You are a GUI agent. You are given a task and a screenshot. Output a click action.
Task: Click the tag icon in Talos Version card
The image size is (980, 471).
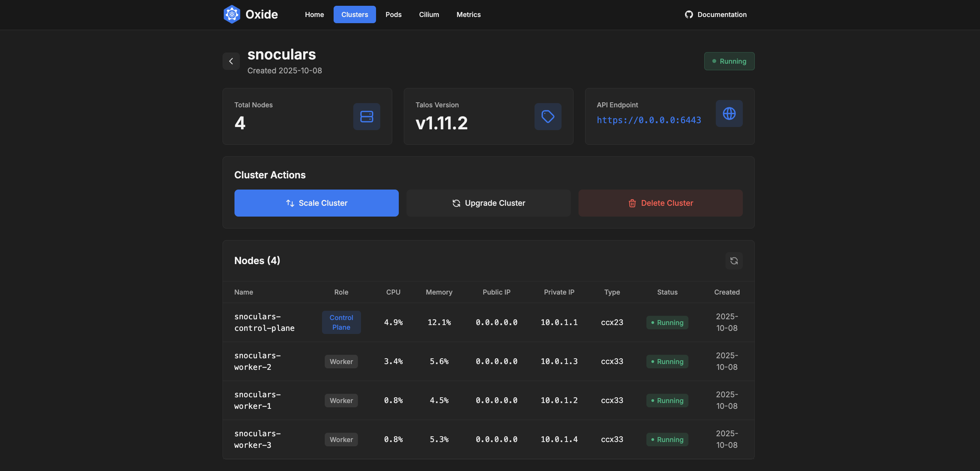[548, 116]
